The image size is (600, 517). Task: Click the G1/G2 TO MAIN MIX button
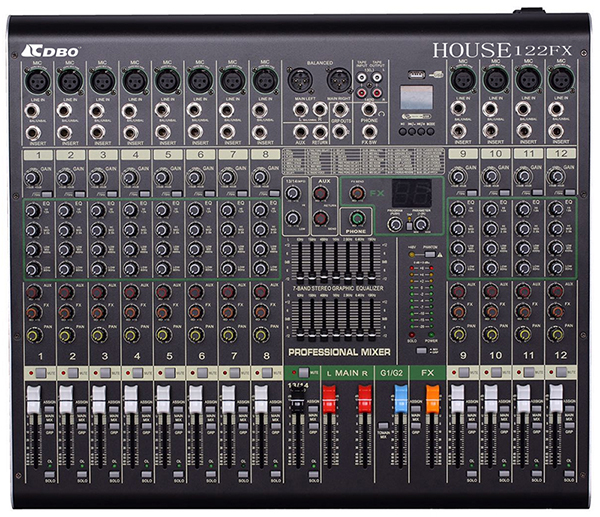pos(383,426)
